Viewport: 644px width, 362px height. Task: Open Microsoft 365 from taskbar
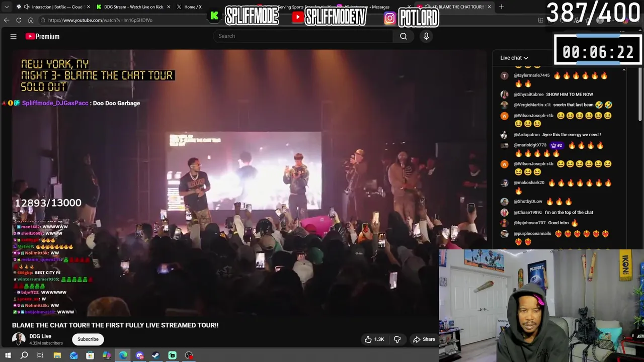(107, 355)
